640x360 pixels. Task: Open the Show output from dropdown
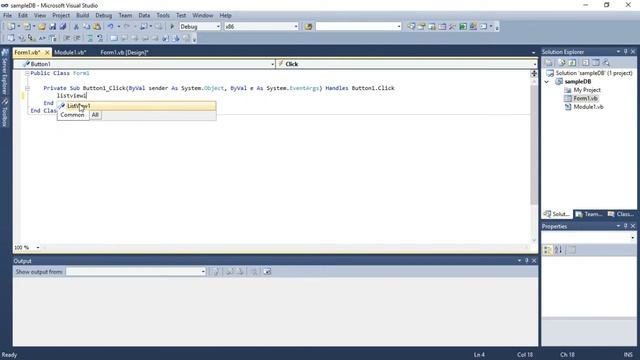pos(203,271)
